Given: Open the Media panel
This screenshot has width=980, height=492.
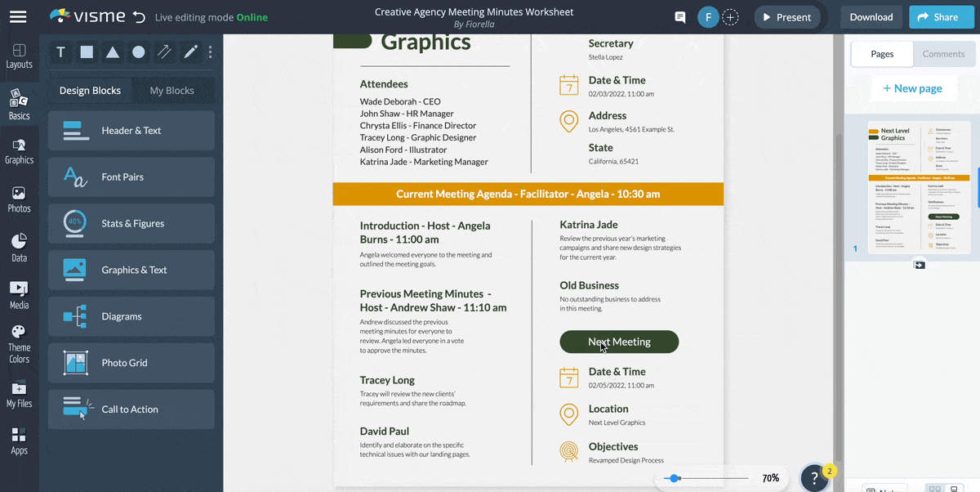Looking at the screenshot, I should point(19,293).
